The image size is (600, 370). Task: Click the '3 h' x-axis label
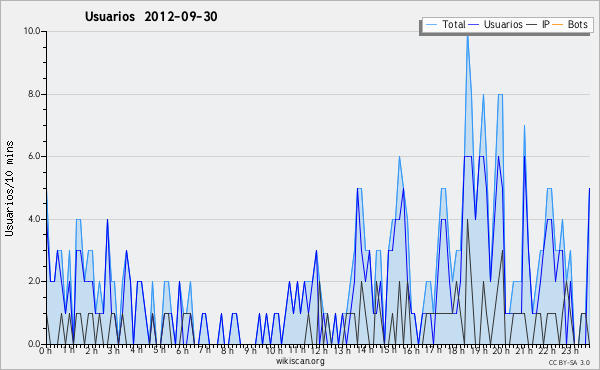pyautogui.click(x=114, y=351)
